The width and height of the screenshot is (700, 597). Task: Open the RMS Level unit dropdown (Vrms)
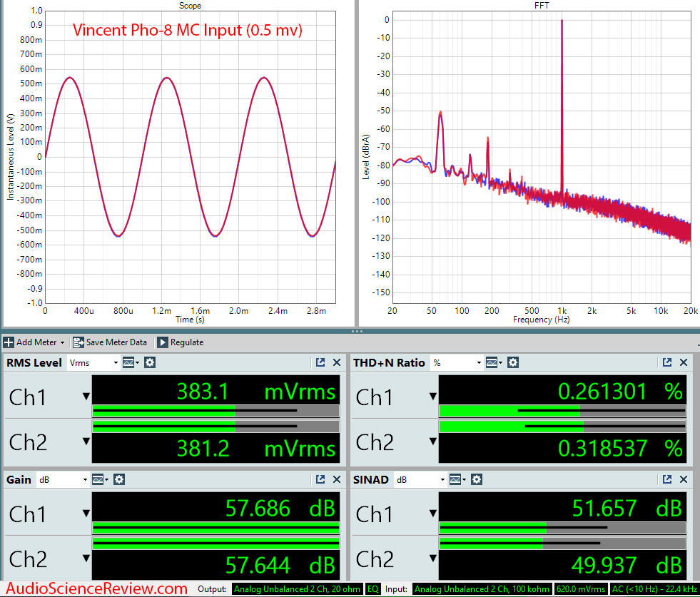93,363
